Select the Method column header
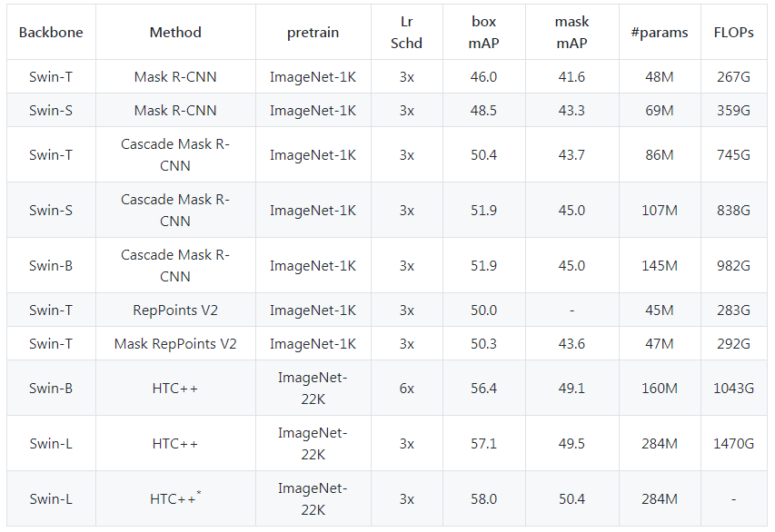The width and height of the screenshot is (775, 532). click(x=175, y=33)
